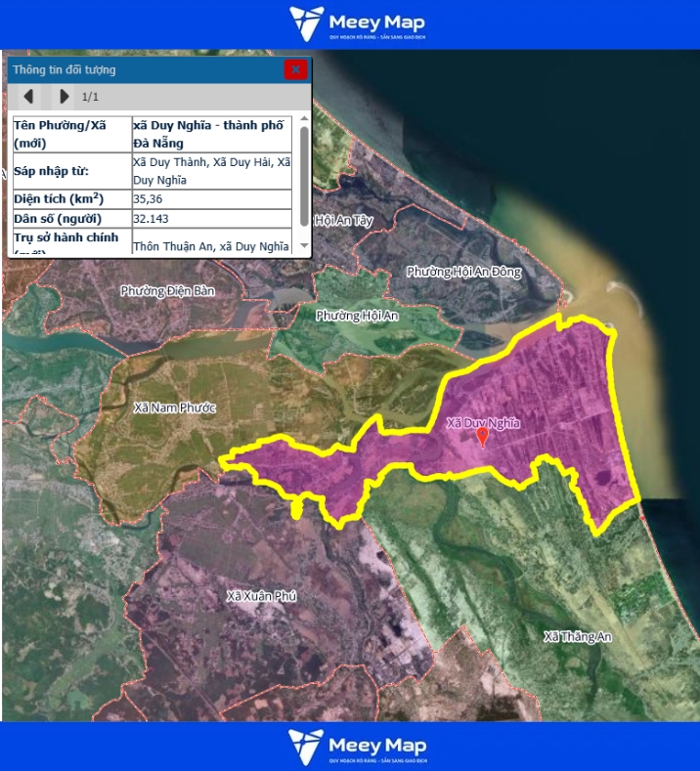Select Phường Hội An Đông region on map
Screen dimensions: 700x771
(463, 272)
